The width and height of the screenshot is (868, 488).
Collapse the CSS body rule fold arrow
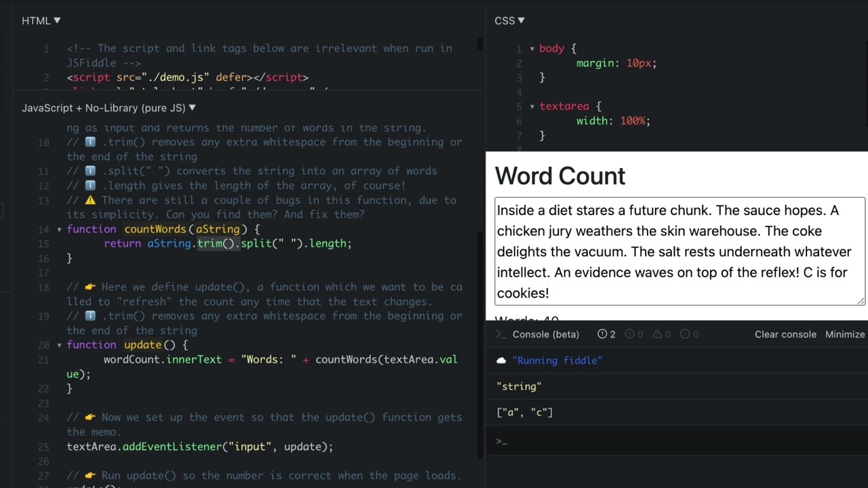pyautogui.click(x=532, y=49)
